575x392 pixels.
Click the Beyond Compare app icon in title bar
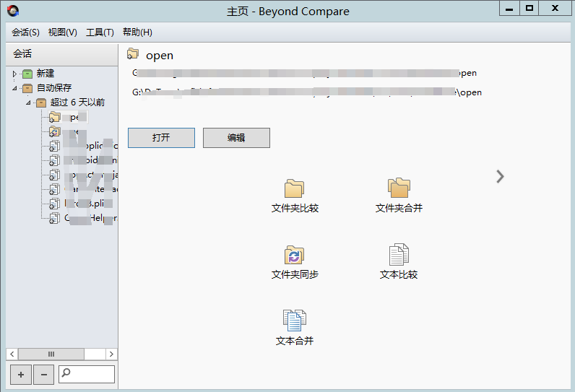pyautogui.click(x=13, y=11)
